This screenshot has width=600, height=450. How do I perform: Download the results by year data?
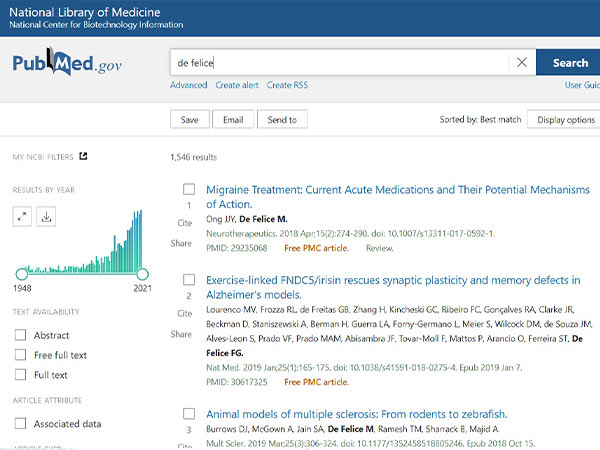[x=47, y=216]
